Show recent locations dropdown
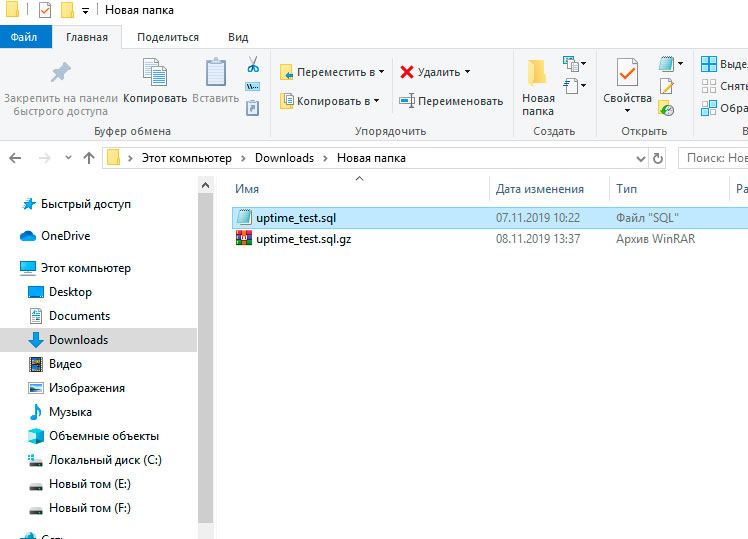Screen dimensions: 748x539 point(68,158)
